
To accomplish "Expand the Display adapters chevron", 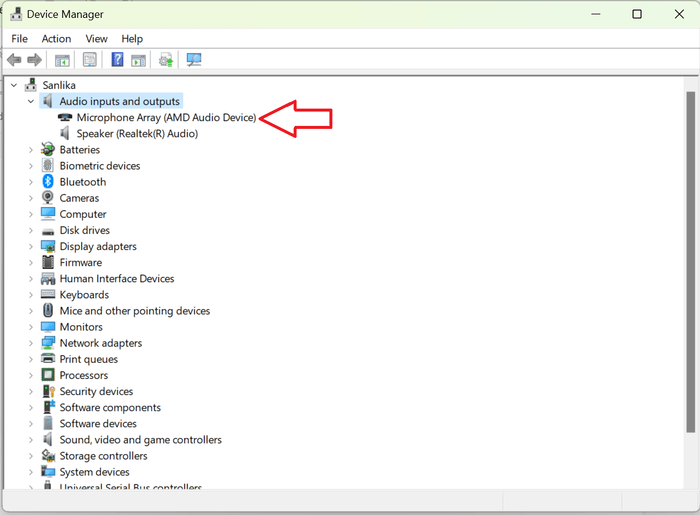I will 31,246.
